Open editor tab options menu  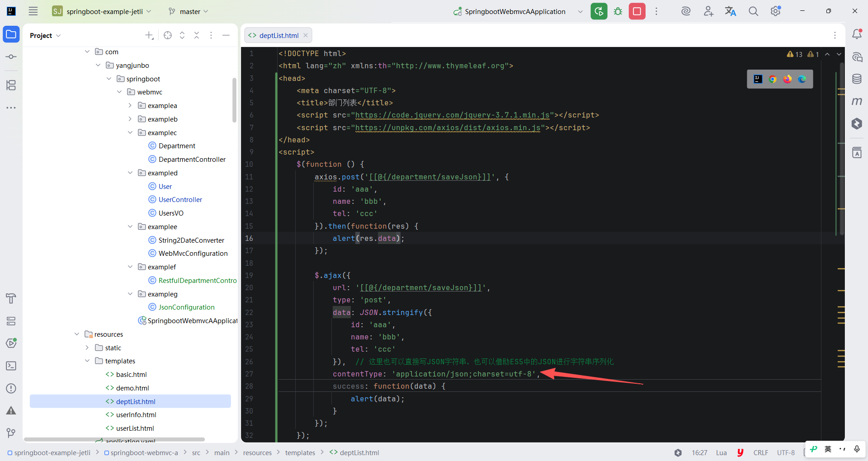tap(835, 35)
